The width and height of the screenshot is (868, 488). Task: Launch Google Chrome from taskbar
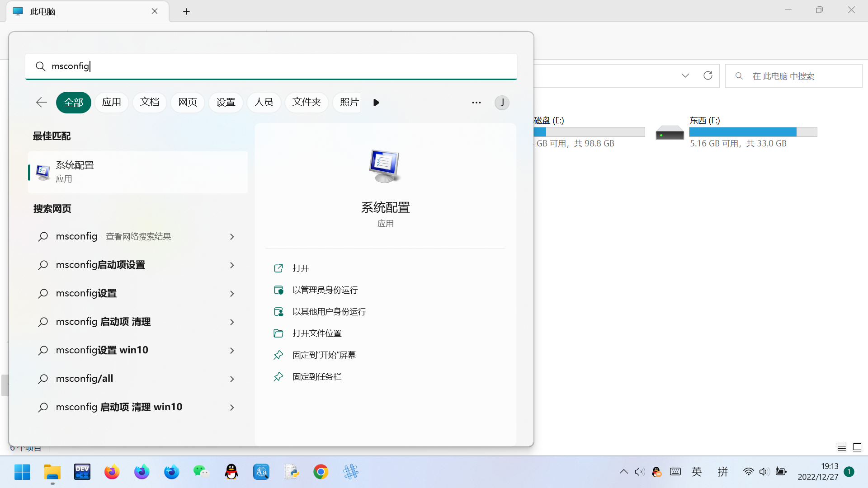321,472
